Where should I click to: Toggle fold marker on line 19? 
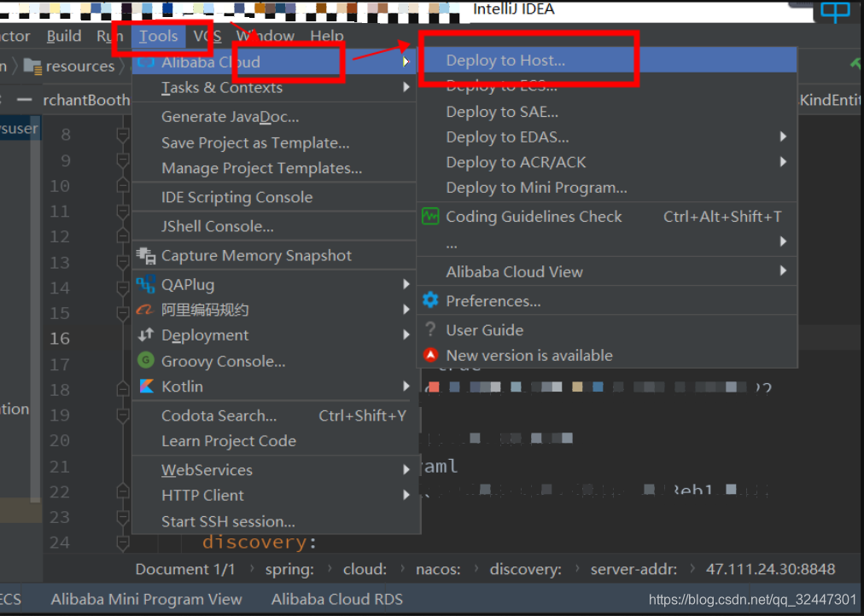(123, 415)
